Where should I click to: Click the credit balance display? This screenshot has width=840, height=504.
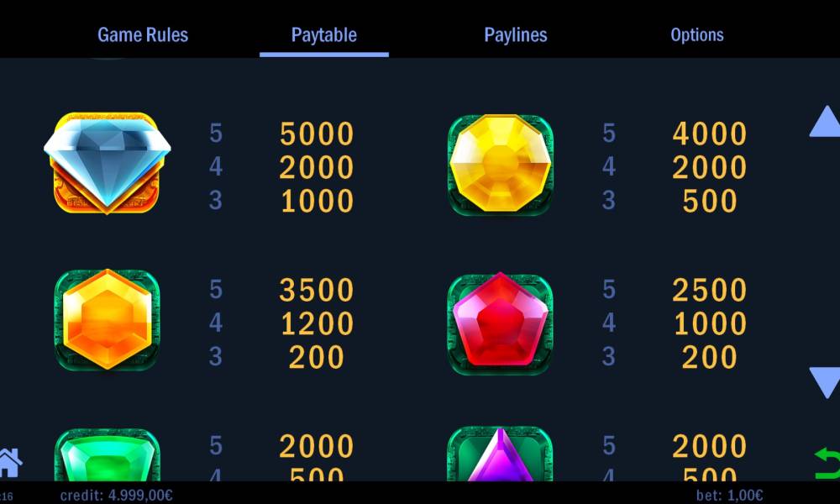[x=116, y=495]
